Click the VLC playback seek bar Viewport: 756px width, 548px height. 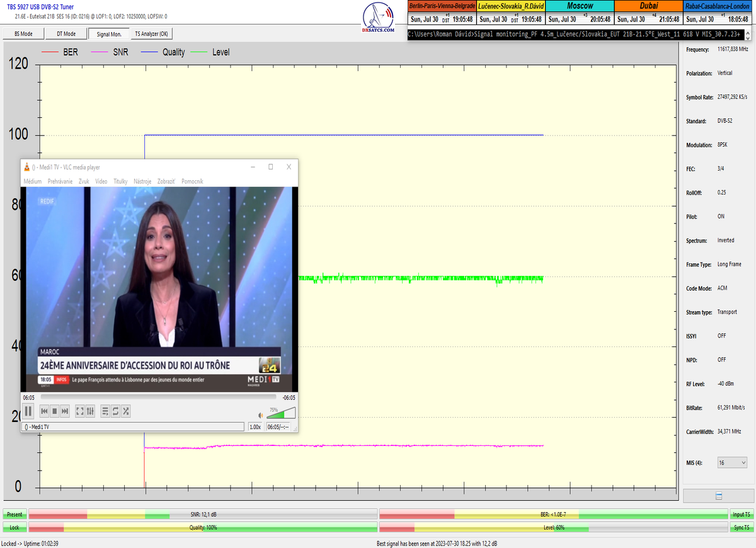click(x=157, y=397)
